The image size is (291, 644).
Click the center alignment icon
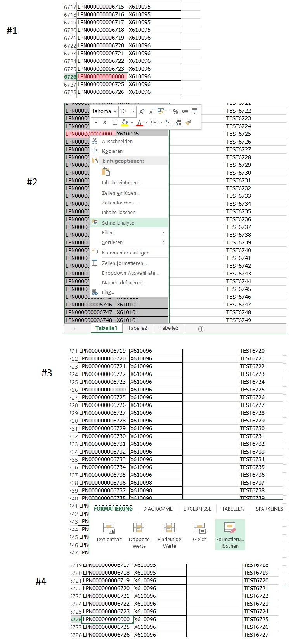pos(114,123)
